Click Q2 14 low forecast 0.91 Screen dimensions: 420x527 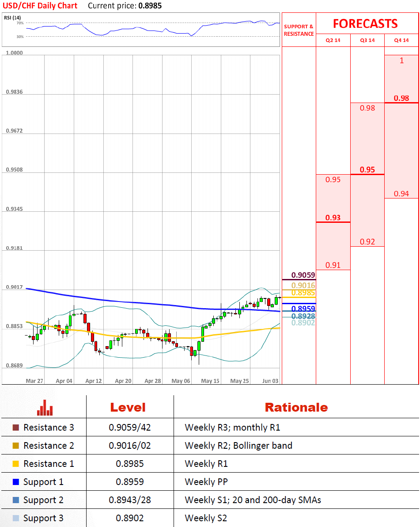333,265
